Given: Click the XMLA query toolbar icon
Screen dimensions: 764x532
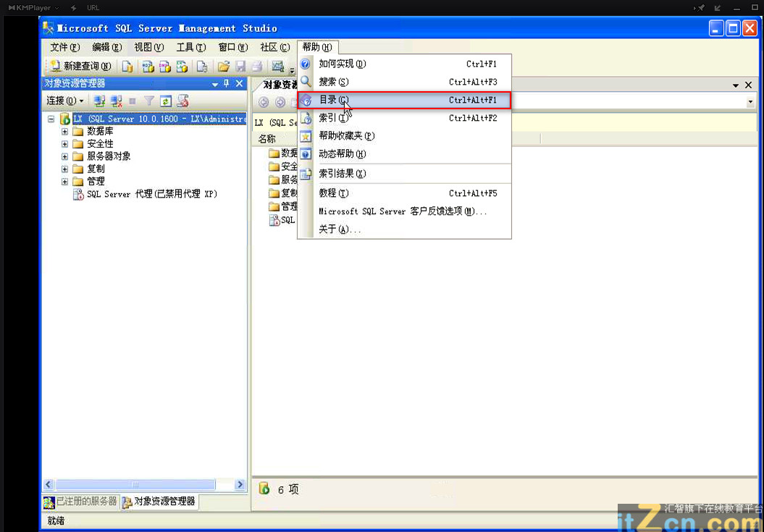Looking at the screenshot, I should (182, 67).
